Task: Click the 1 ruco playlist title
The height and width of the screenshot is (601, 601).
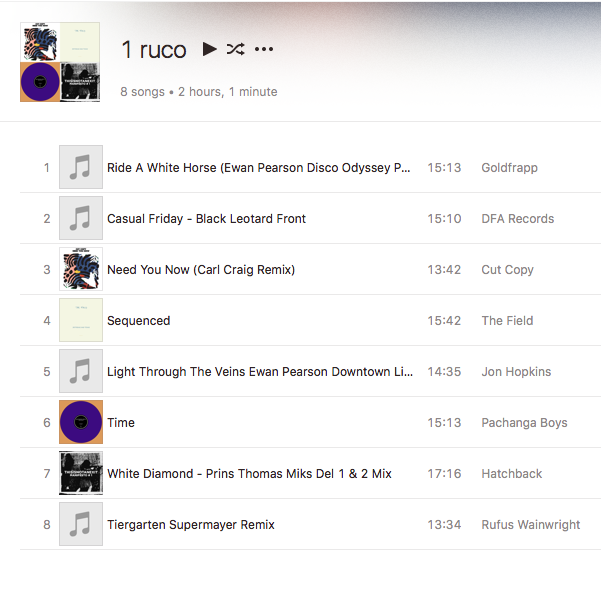Action: point(154,50)
